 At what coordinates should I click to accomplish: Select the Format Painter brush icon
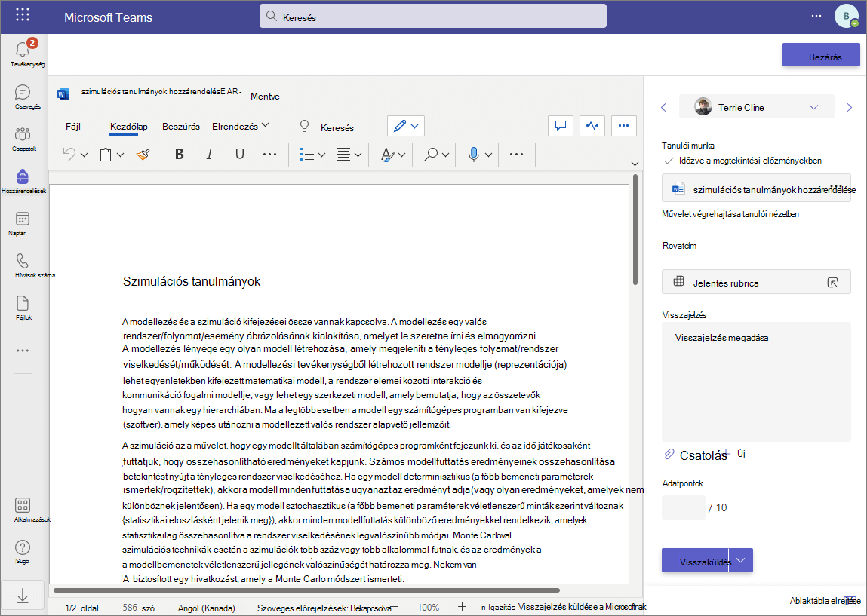[143, 155]
